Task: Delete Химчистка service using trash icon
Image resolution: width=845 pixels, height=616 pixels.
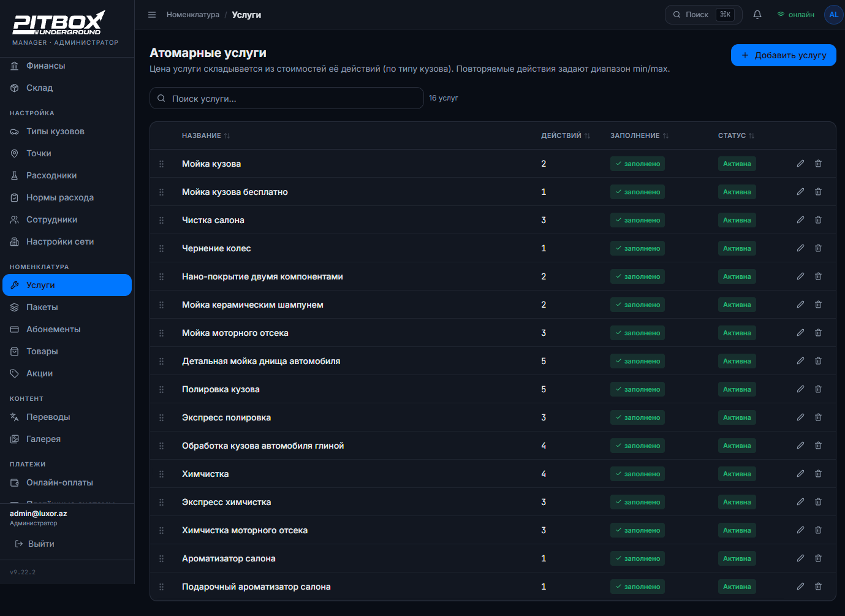Action: 818,474
